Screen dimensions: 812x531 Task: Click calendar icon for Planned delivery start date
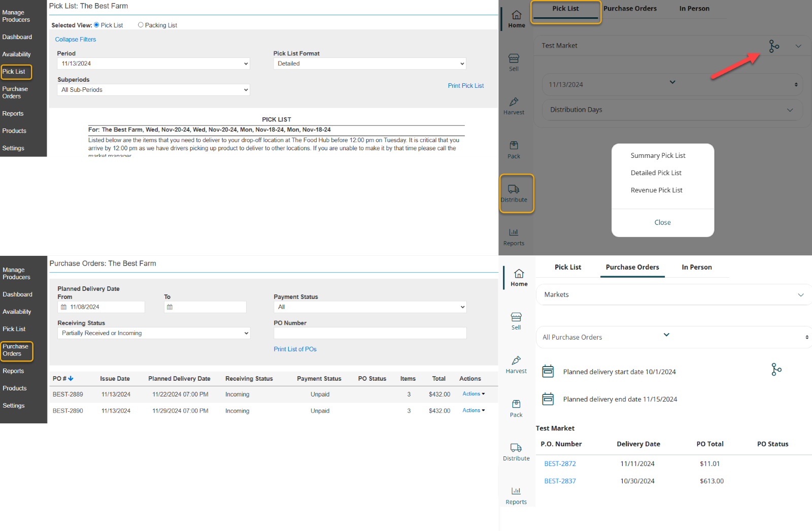tap(548, 372)
